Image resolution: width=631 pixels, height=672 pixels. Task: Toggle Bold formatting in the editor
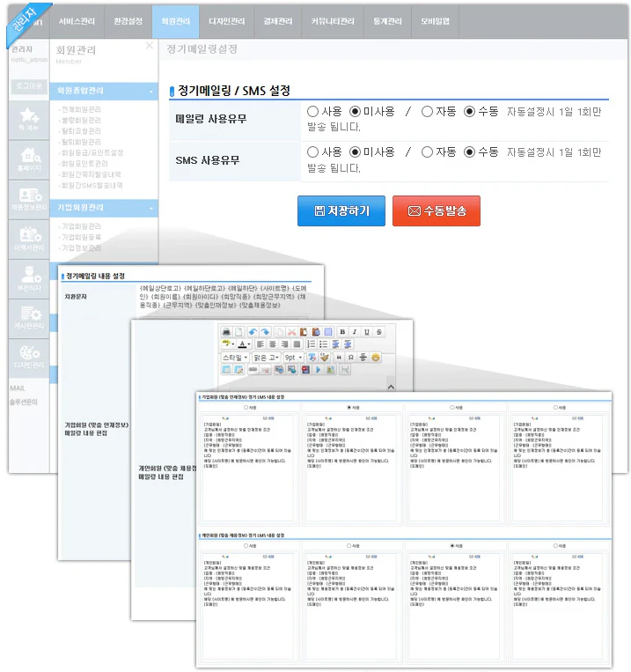click(342, 332)
